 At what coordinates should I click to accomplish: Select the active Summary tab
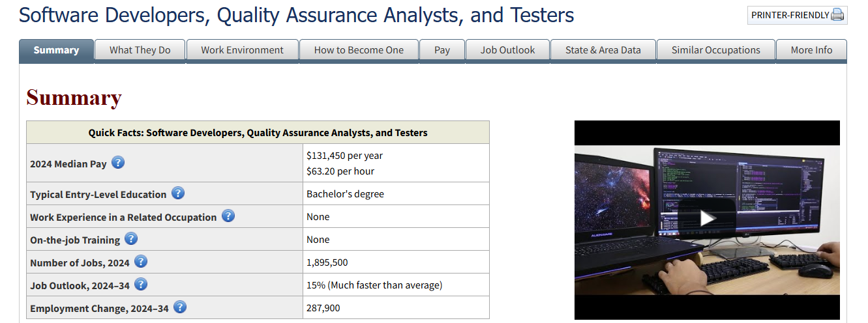point(56,50)
